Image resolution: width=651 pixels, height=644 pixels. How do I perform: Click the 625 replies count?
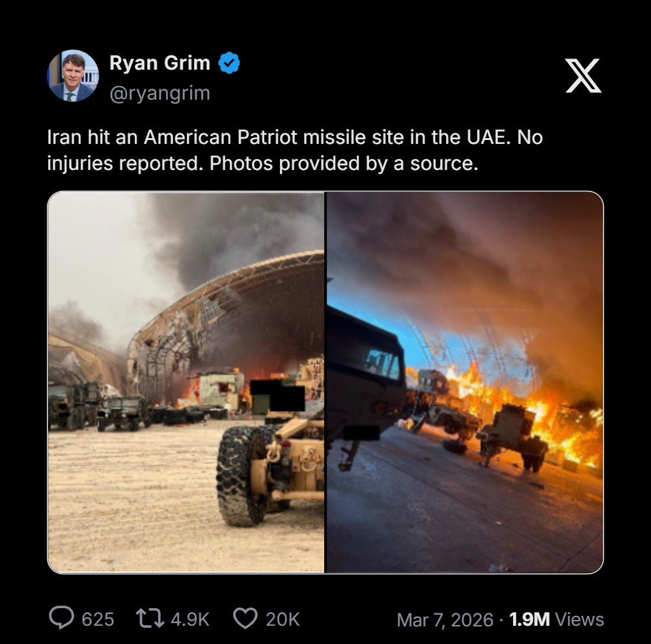tap(98, 619)
